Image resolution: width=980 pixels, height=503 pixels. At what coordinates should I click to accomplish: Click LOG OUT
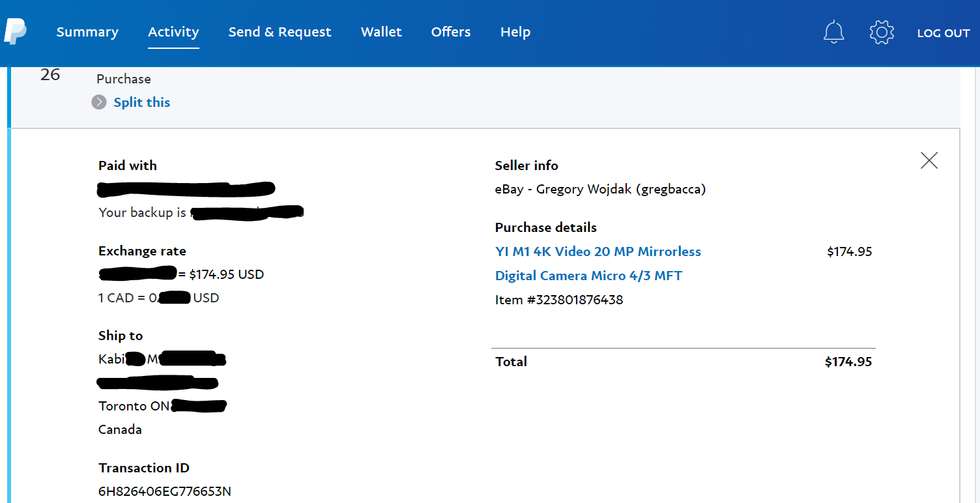coord(944,33)
